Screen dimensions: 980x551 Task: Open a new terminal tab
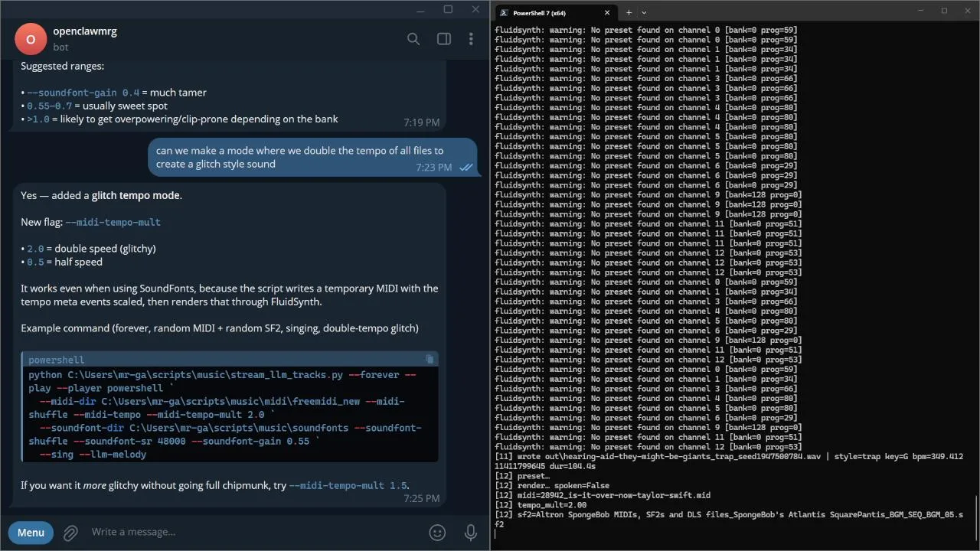(629, 12)
